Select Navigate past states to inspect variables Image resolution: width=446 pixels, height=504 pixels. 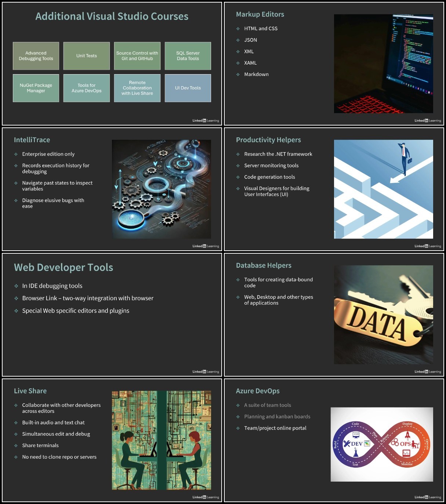pos(57,186)
